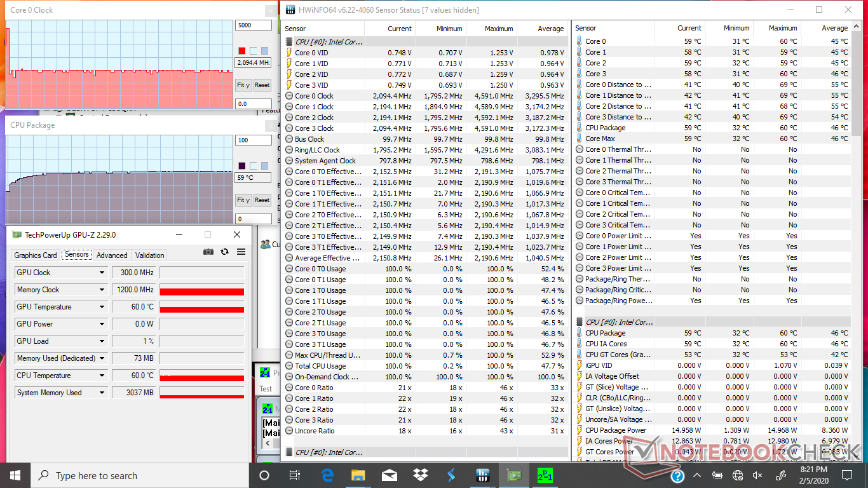Select the Core 0 Distance row
Image resolution: width=868 pixels, height=488 pixels.
pyautogui.click(x=712, y=85)
